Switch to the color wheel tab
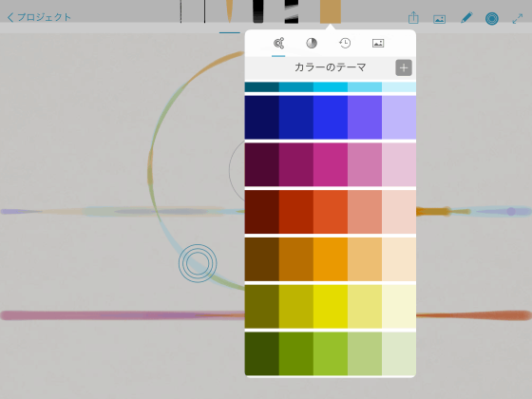The height and width of the screenshot is (399, 532). click(312, 43)
